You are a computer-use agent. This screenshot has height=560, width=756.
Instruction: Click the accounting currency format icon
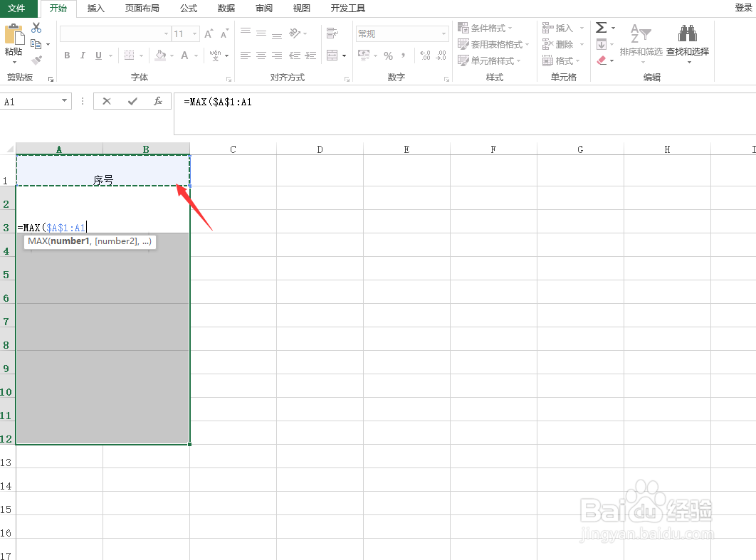[x=364, y=56]
